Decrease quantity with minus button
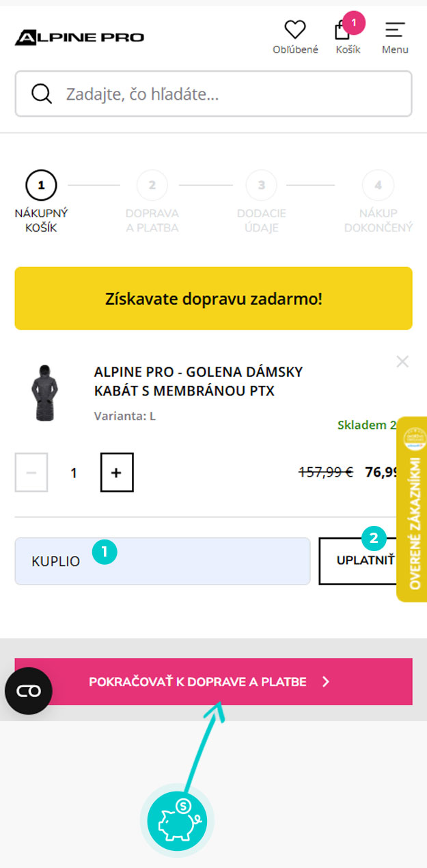This screenshot has height=868, width=427. [x=31, y=472]
